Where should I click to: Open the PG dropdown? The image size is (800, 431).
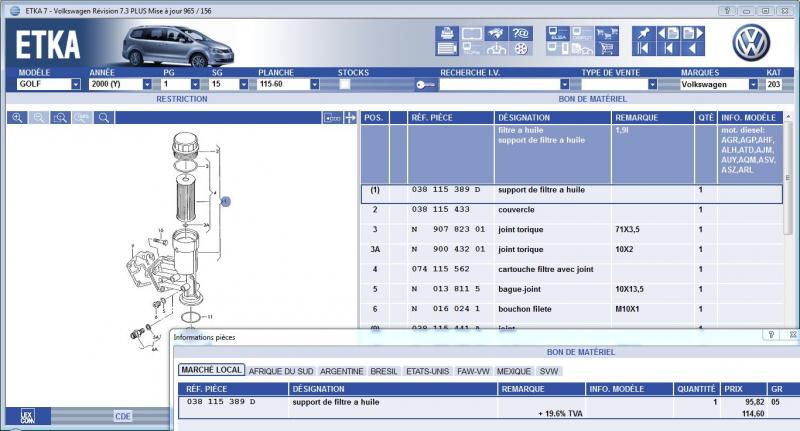coord(195,84)
